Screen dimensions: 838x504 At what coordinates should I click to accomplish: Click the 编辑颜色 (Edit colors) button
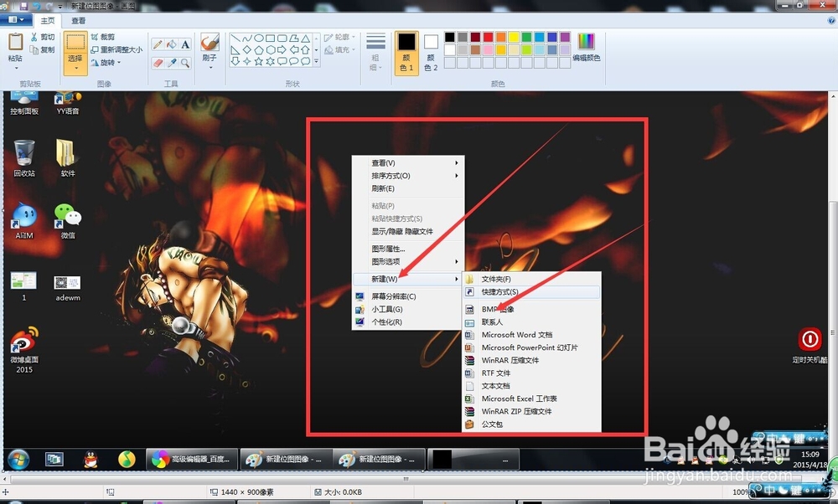tap(587, 48)
